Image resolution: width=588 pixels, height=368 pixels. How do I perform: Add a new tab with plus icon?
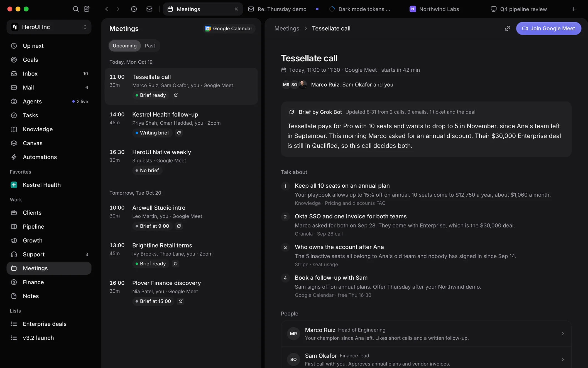(x=574, y=9)
